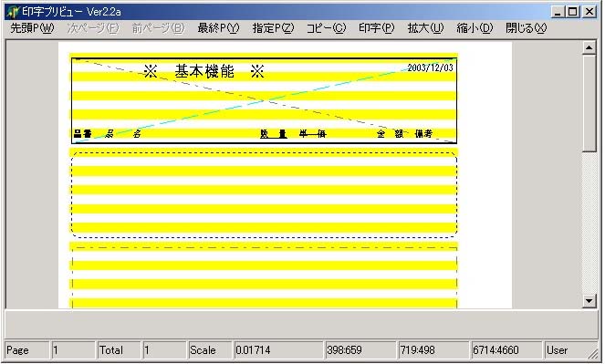Screen dimensions: 605x364
Task: Click the vertical scrollbar up arrow
Action: coord(589,47)
